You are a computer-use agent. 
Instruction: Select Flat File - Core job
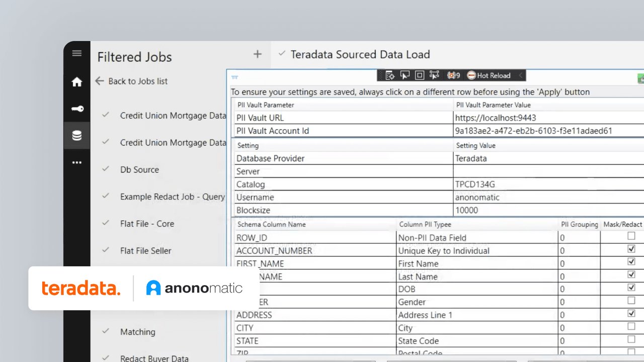pyautogui.click(x=147, y=224)
